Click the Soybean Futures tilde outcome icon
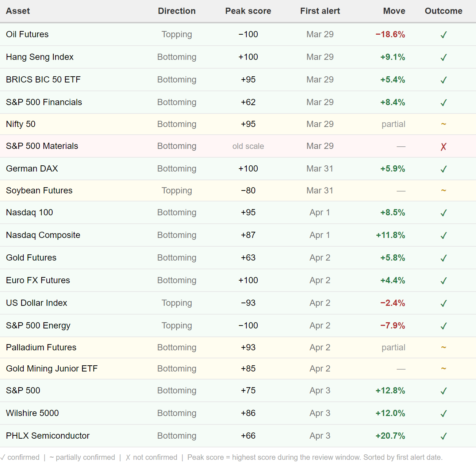The height and width of the screenshot is (462, 476). point(444,190)
